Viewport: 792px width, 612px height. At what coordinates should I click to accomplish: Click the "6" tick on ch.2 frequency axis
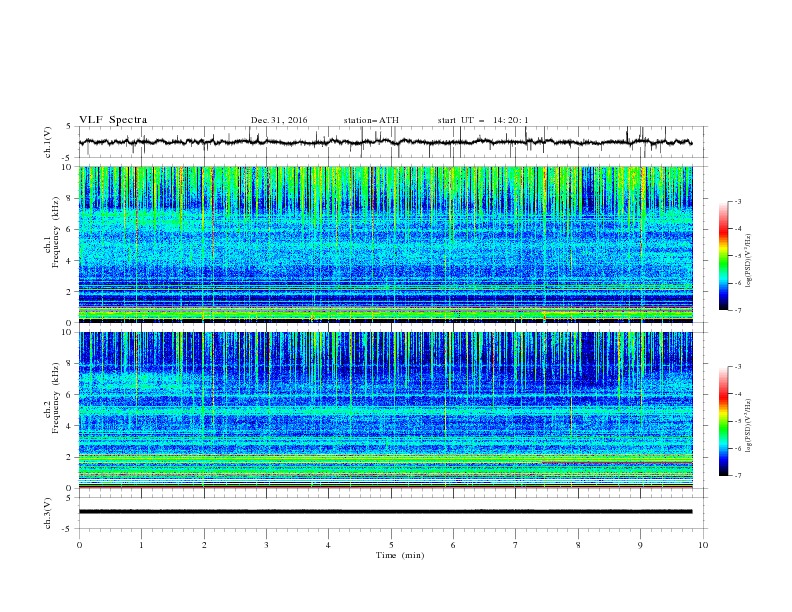point(70,394)
